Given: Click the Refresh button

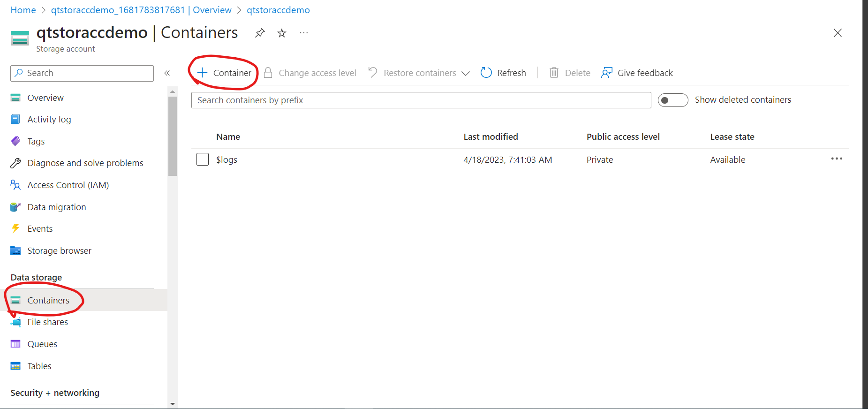Looking at the screenshot, I should (503, 73).
